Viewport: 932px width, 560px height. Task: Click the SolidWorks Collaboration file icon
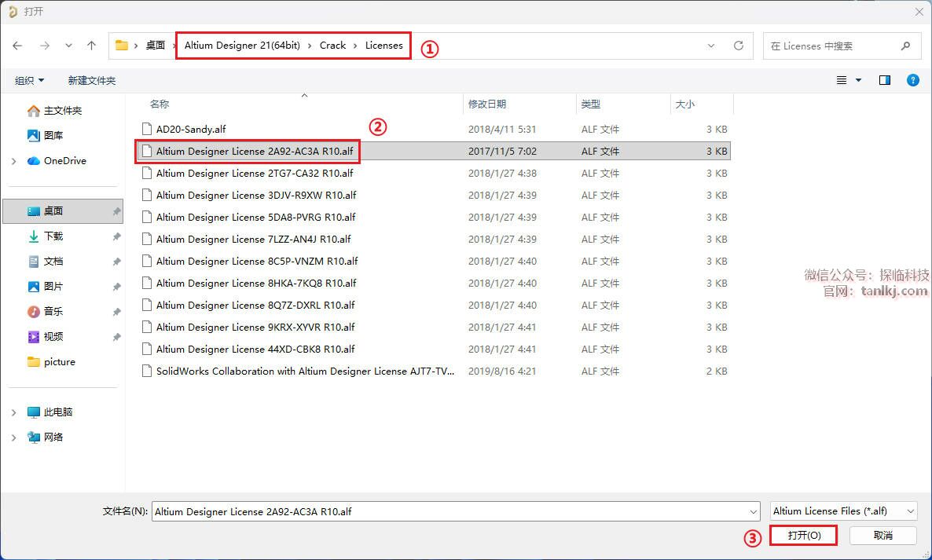click(147, 371)
